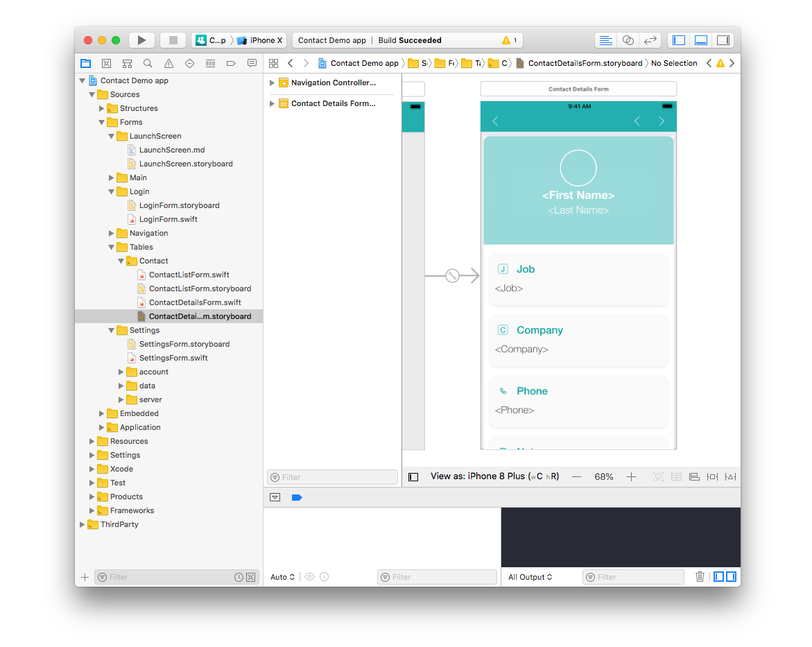Select LaunchScreen.md file

click(171, 150)
